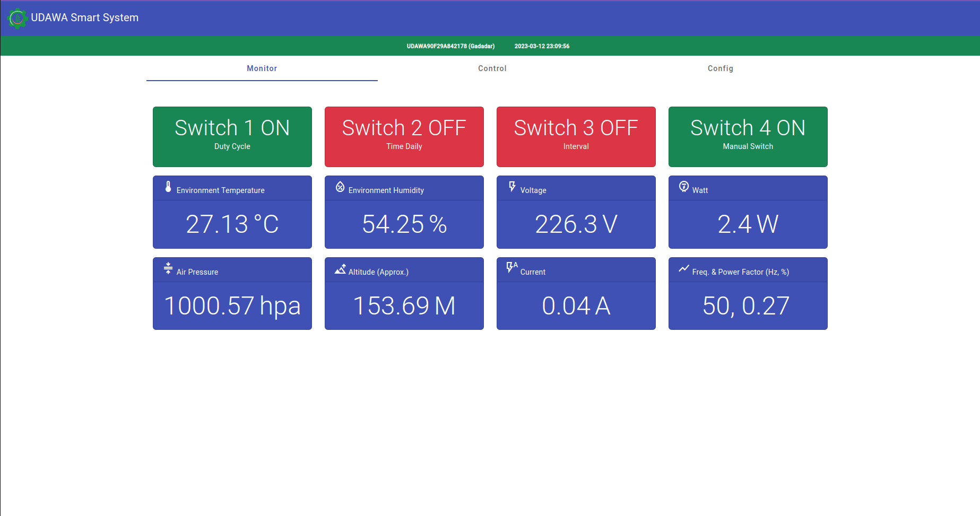
Task: Click the Voltage card label
Action: coord(533,190)
